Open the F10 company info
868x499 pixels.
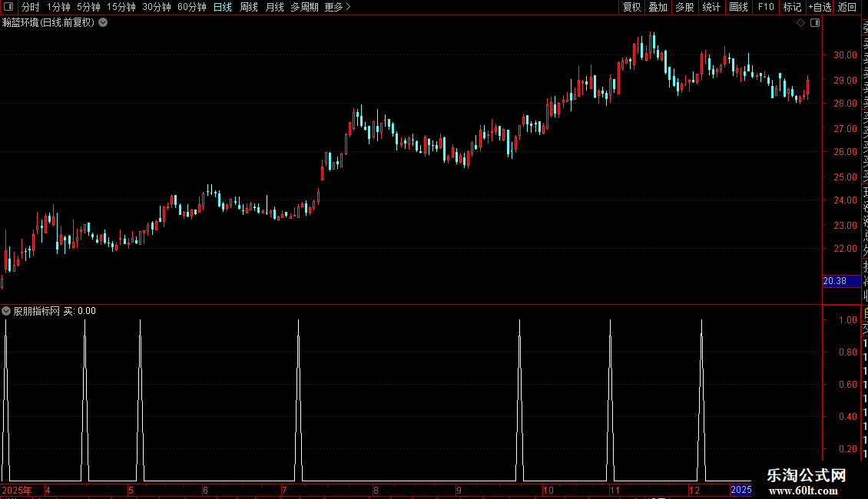click(766, 7)
